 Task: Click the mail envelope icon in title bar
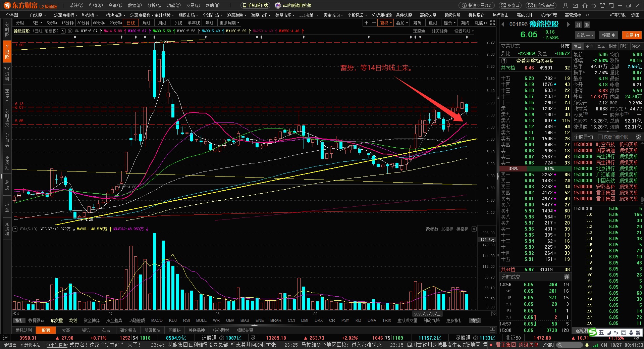pyautogui.click(x=575, y=6)
